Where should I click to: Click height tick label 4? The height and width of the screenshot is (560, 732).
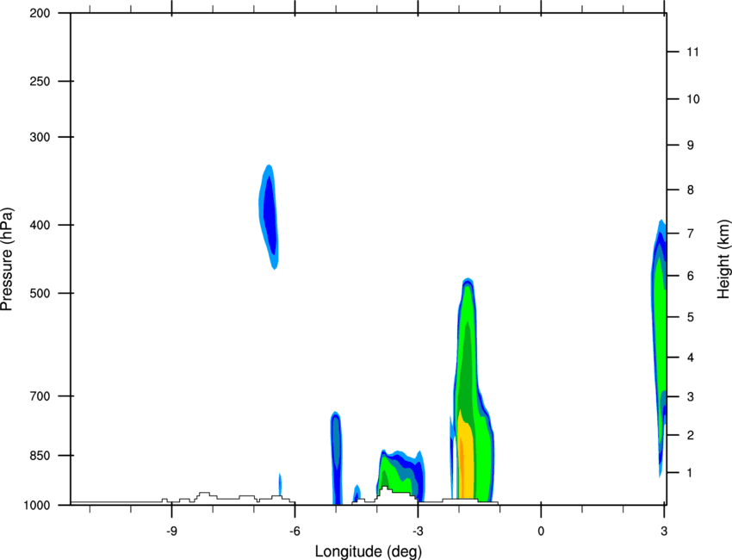691,358
